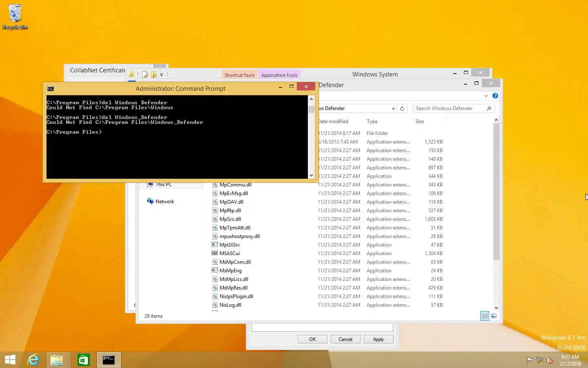Switch to Details view in the status bar
The width and height of the screenshot is (588, 368).
coord(485,316)
